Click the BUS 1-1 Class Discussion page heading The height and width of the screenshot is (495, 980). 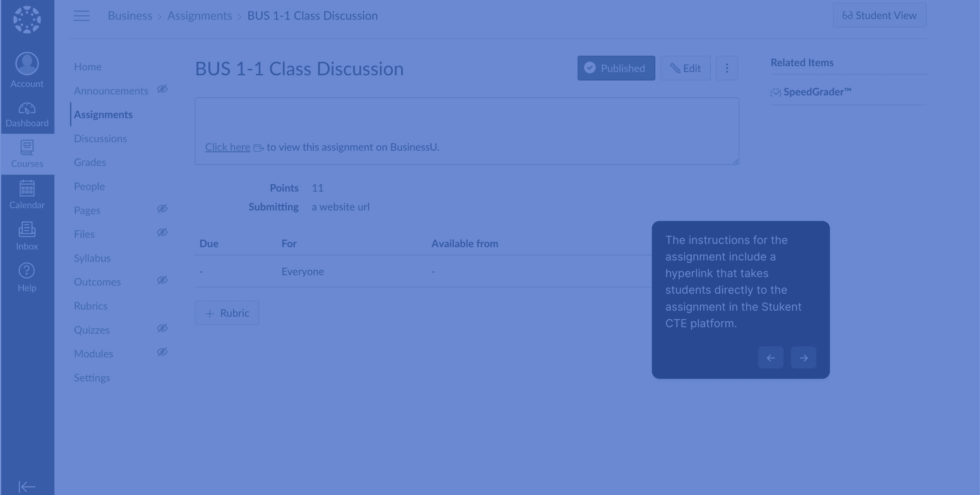[299, 69]
